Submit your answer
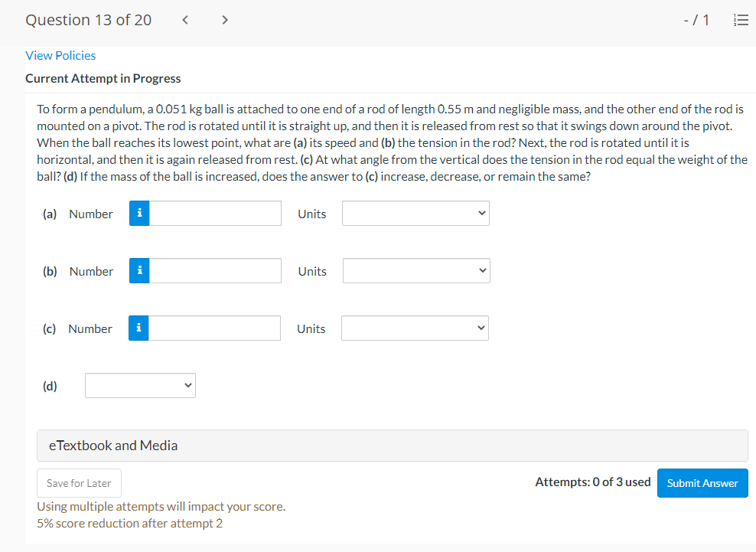The height and width of the screenshot is (552, 756). tap(702, 482)
